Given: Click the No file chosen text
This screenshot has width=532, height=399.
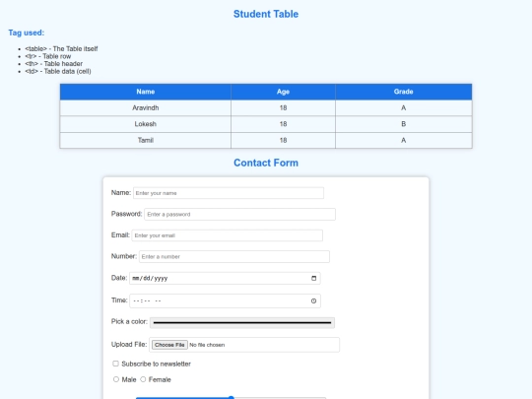Looking at the screenshot, I should pos(207,345).
